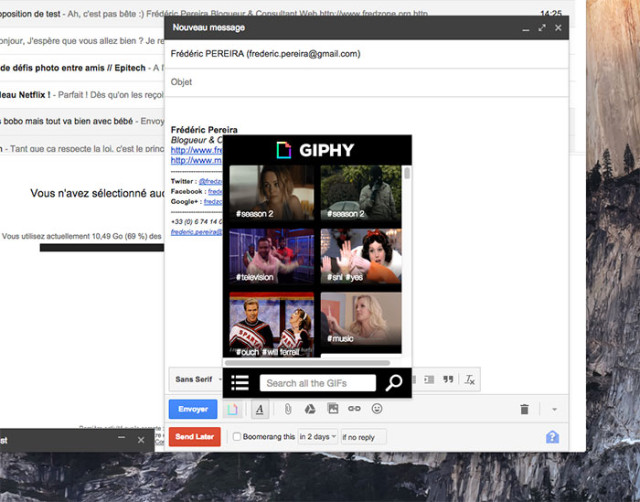Click the indent icon in formatting bar

429,380
